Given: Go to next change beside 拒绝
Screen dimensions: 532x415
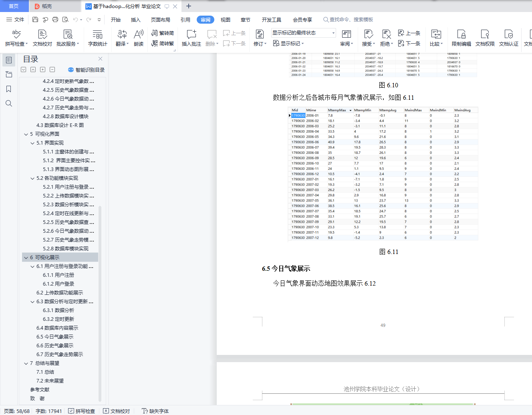Looking at the screenshot, I should click(409, 43).
